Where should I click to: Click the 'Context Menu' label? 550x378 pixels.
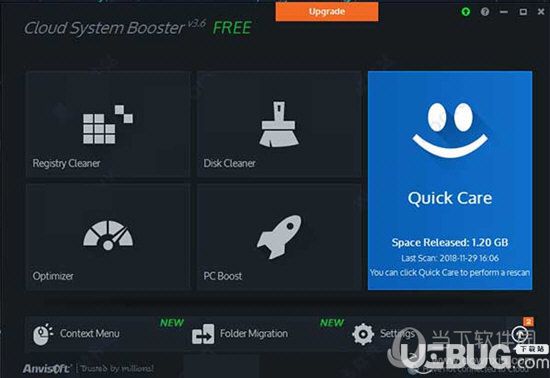89,333
